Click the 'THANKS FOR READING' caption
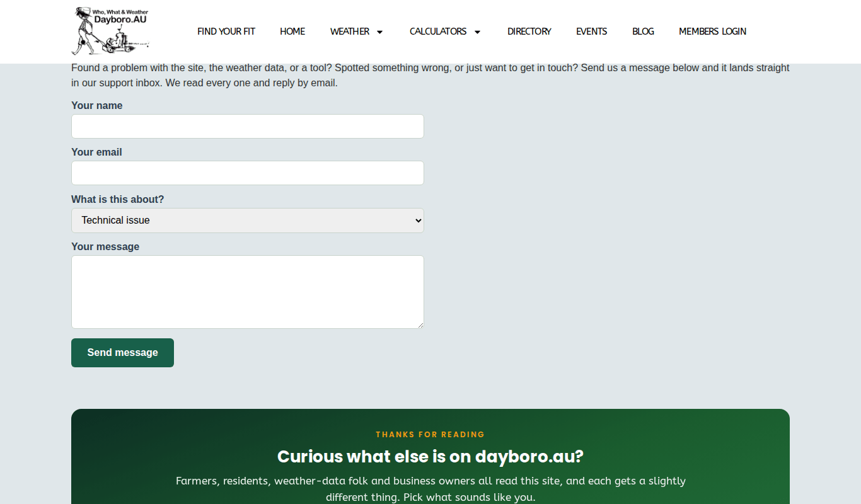 pyautogui.click(x=430, y=435)
